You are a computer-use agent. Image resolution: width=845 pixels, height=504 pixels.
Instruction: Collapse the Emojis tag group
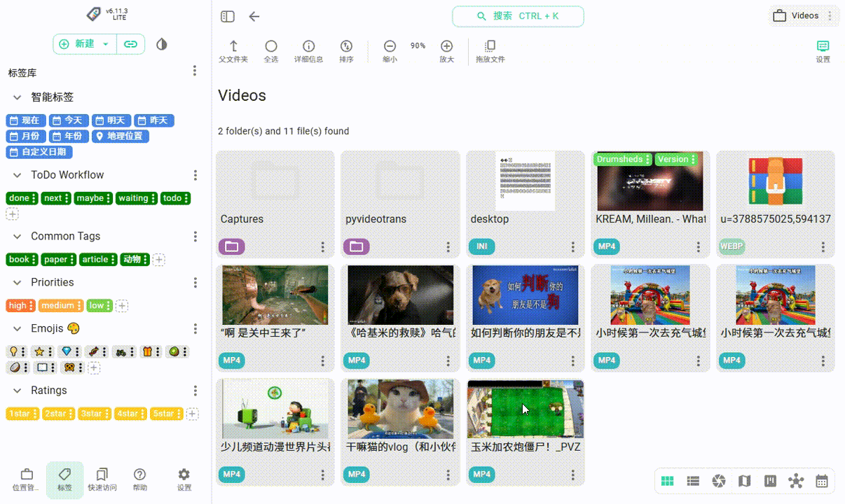[17, 329]
